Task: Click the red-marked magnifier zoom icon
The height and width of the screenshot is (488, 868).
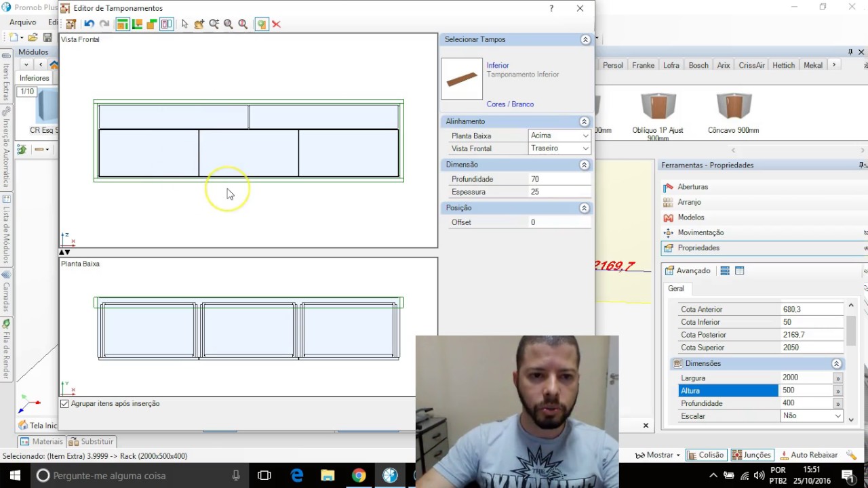Action: pyautogui.click(x=243, y=24)
